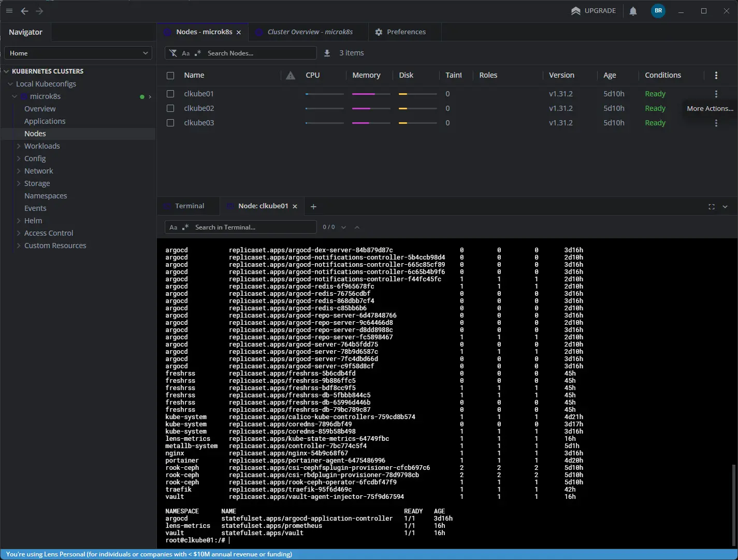738x560 pixels.
Task: Tick the checkbox for clkube02
Action: coord(170,108)
